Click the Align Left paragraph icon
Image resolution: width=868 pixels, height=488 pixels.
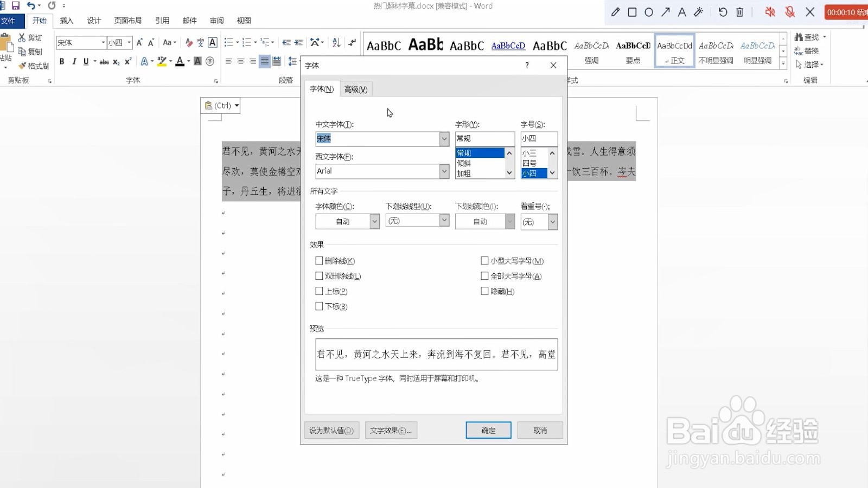tap(228, 61)
